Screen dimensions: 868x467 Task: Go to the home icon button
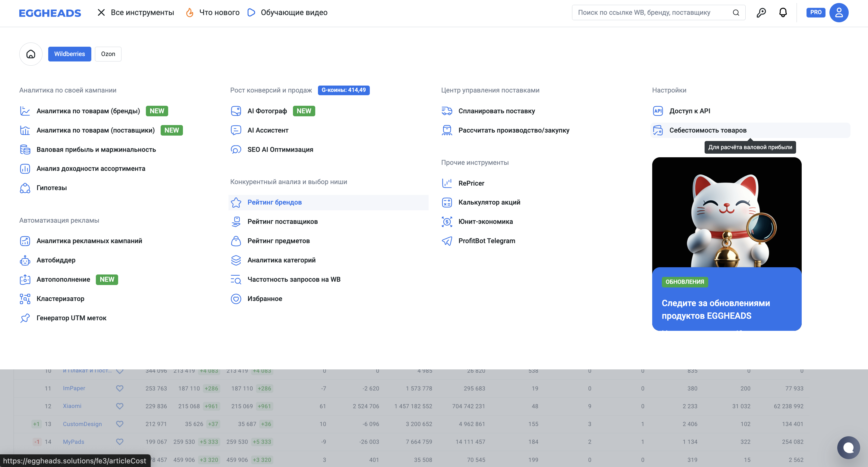pos(31,54)
